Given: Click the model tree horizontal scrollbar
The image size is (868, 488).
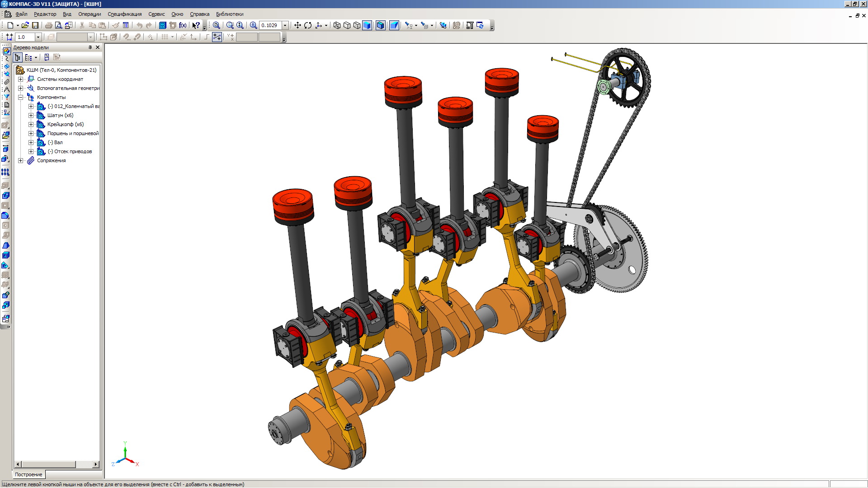Looking at the screenshot, I should pyautogui.click(x=48, y=465).
